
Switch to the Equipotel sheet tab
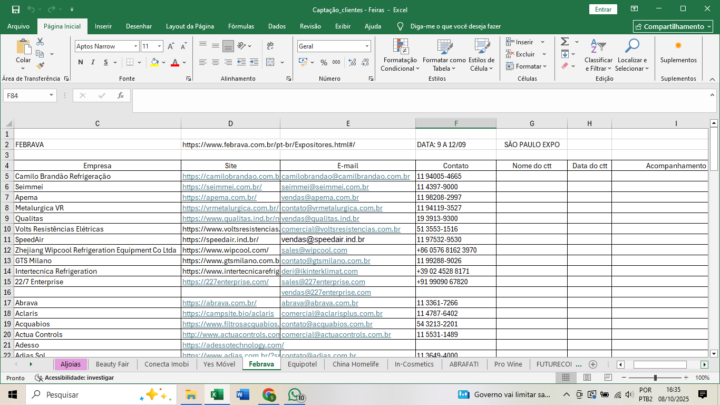click(301, 365)
